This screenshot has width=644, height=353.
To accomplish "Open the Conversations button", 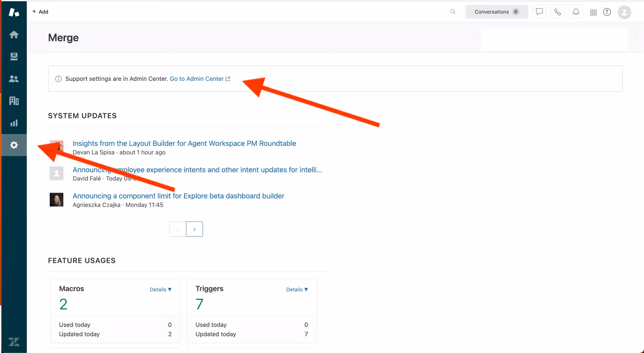I will pos(496,12).
